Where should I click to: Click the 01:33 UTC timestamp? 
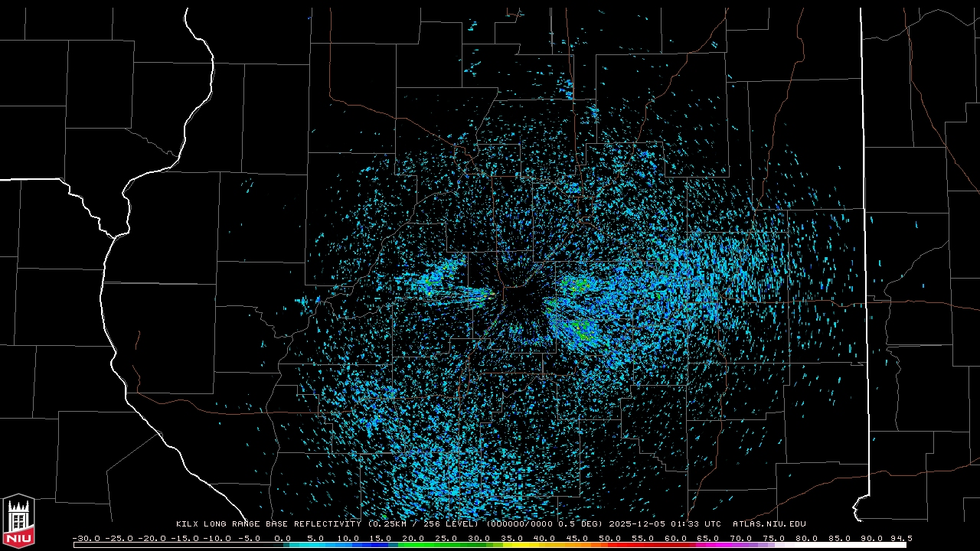[x=696, y=524]
